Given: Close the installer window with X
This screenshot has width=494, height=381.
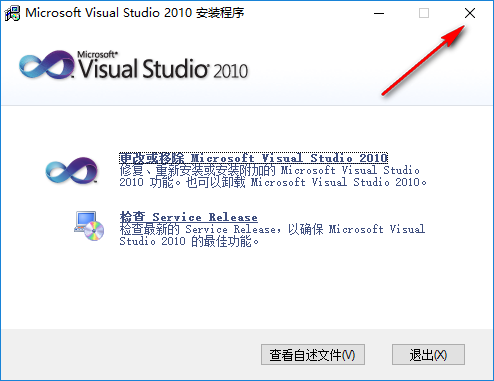Looking at the screenshot, I should [x=470, y=13].
